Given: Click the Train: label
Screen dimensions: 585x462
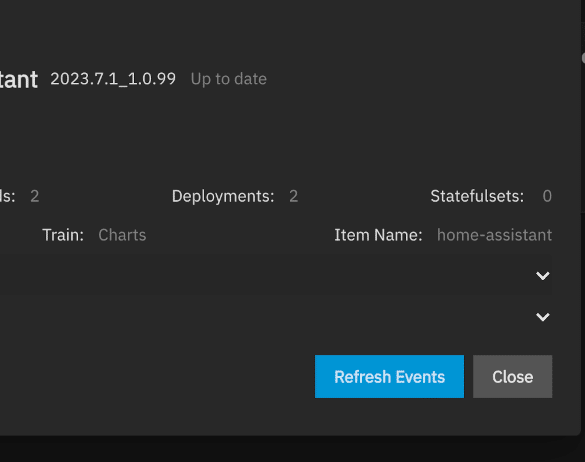Looking at the screenshot, I should point(63,235).
